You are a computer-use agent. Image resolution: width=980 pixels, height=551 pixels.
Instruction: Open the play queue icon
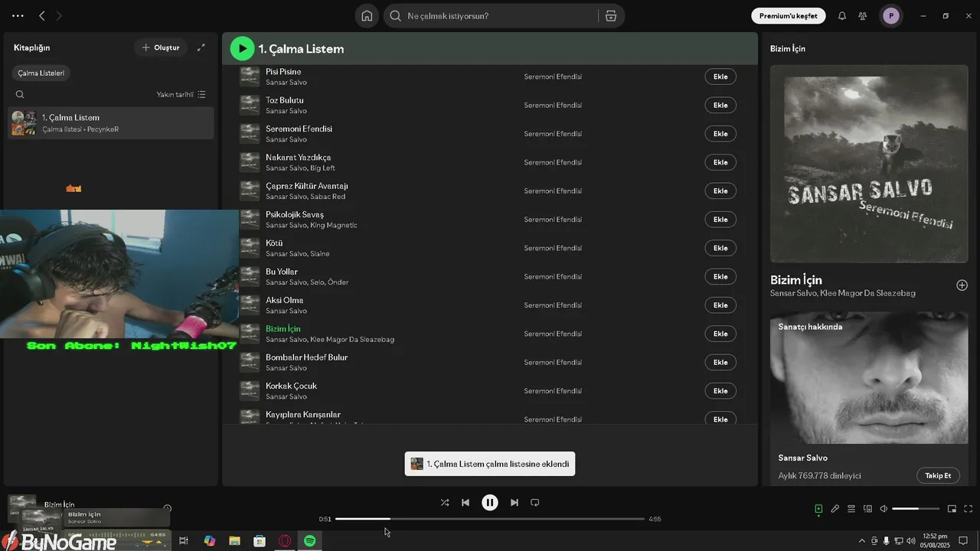[851, 509]
